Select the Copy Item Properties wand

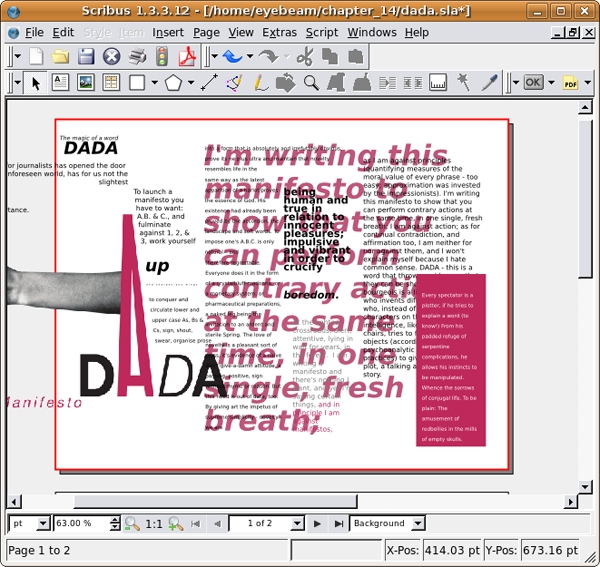[463, 83]
